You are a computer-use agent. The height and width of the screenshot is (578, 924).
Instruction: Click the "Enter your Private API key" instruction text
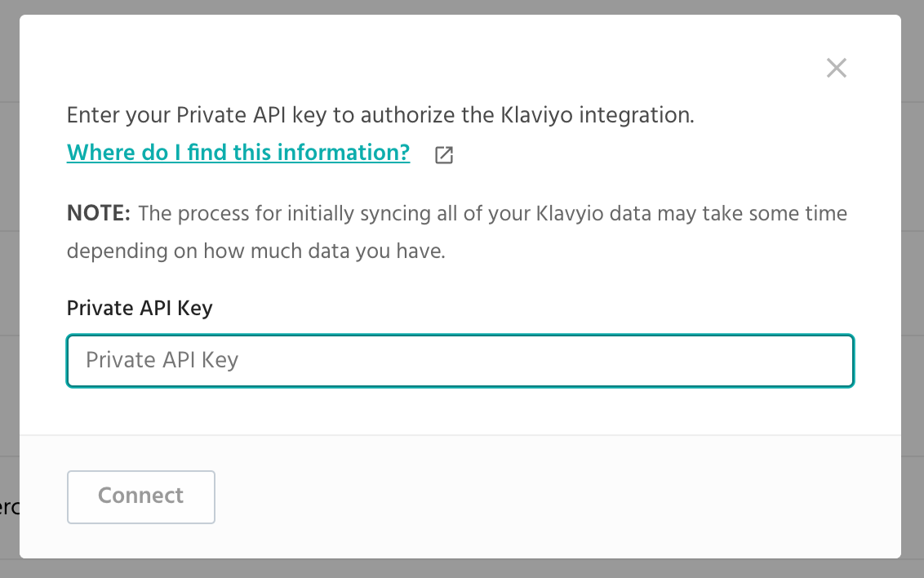coord(380,115)
